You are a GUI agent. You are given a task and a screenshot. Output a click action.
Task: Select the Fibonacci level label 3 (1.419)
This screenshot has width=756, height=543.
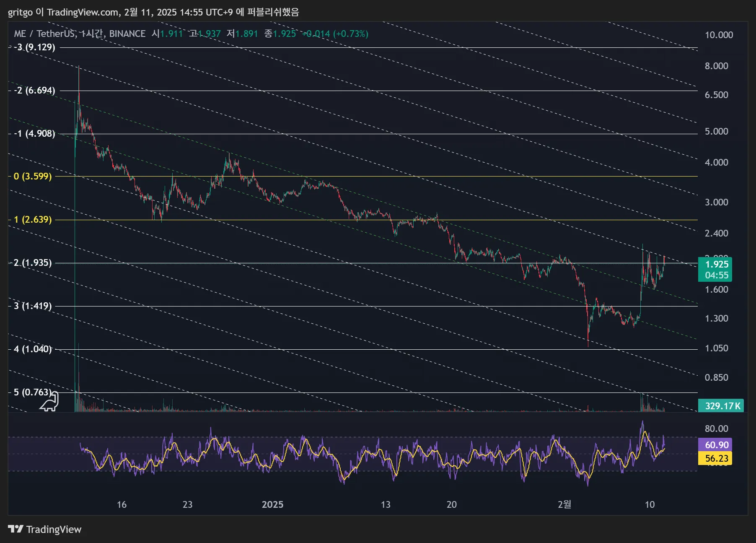click(33, 306)
